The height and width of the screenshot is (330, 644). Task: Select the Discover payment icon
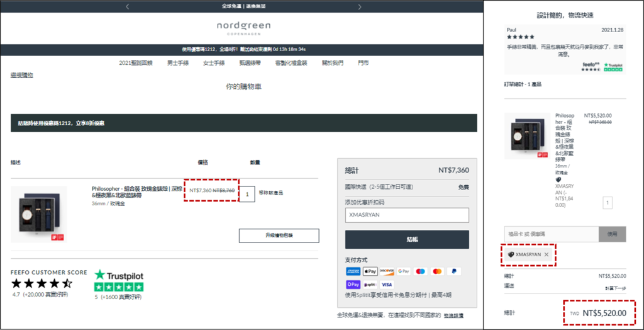(x=387, y=271)
